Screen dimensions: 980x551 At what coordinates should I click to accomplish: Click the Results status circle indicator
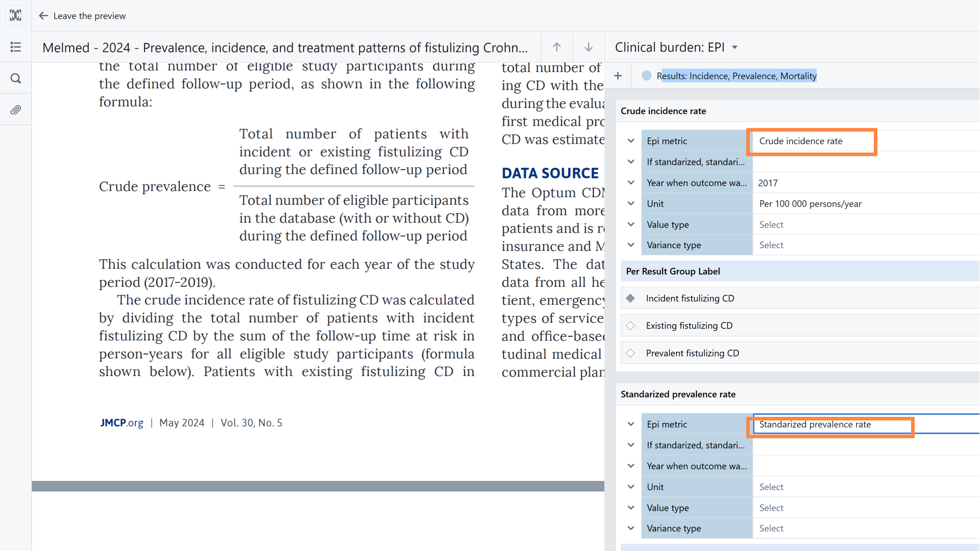pos(646,76)
